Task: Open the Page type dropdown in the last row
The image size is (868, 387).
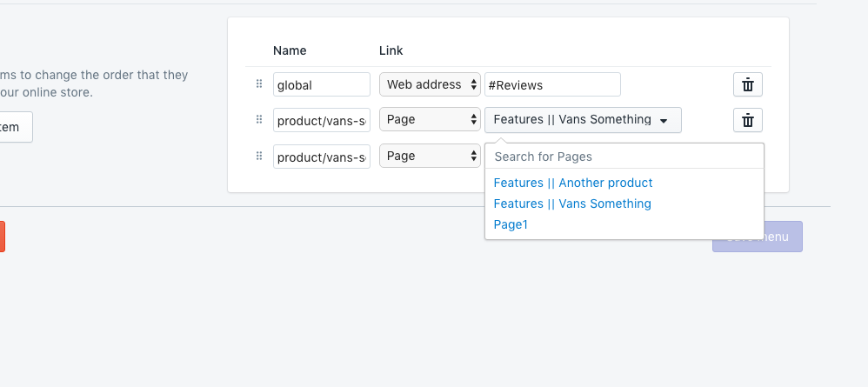Action: [430, 157]
